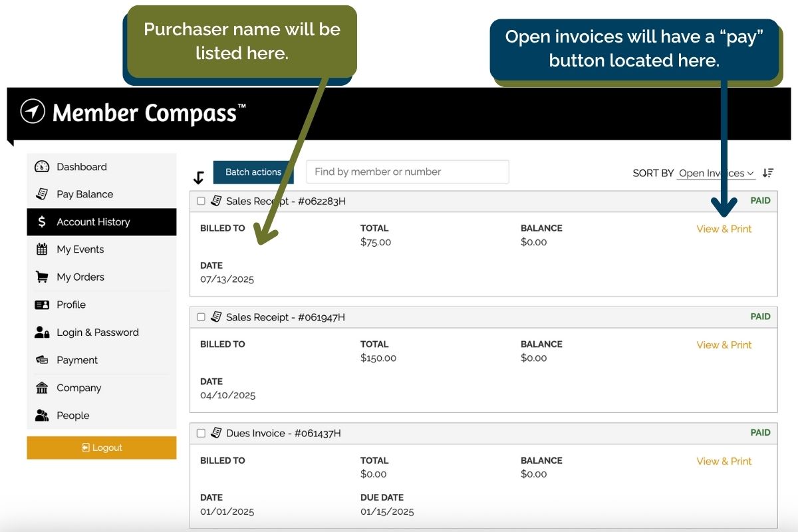Click the Company building icon

pyautogui.click(x=42, y=388)
